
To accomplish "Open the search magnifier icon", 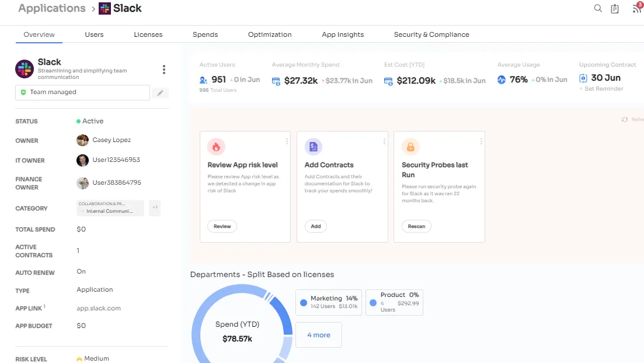I will [598, 8].
